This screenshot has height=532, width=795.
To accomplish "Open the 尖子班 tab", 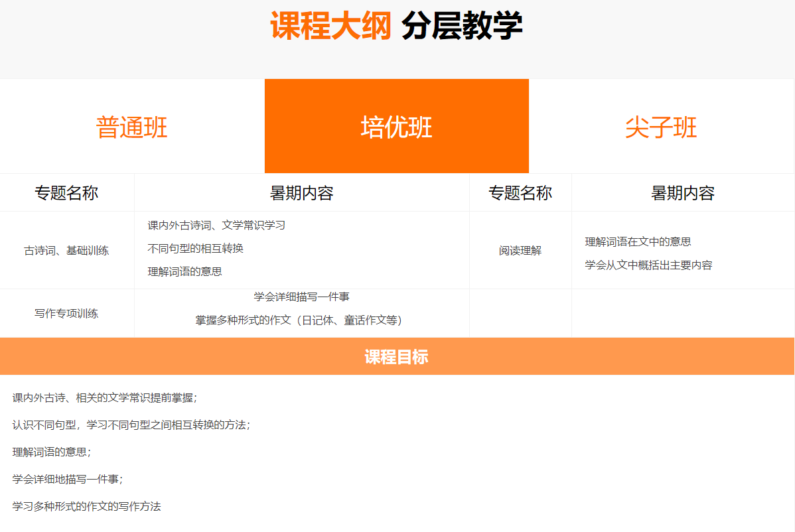I will (661, 127).
